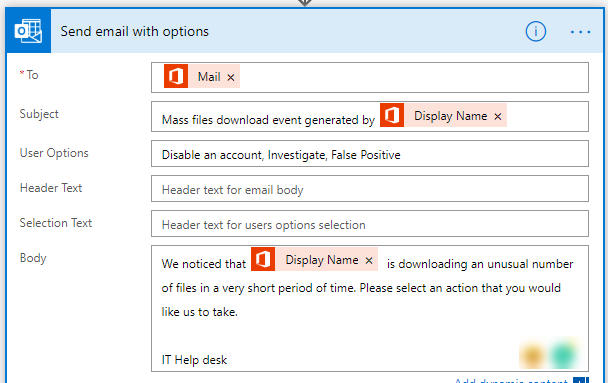Edit the User Options field
Screen dimensions: 608x383
(370, 154)
